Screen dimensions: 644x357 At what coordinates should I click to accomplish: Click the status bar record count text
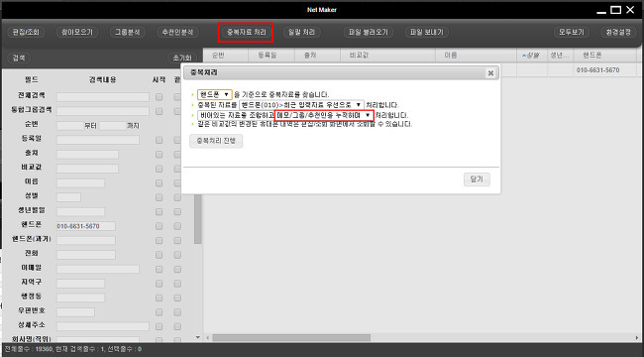pyautogui.click(x=72, y=349)
